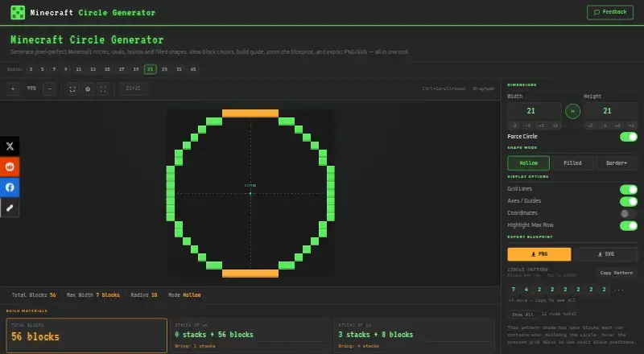The width and height of the screenshot is (644, 354).
Task: Click the center marker of the circle canvas
Action: point(250,193)
